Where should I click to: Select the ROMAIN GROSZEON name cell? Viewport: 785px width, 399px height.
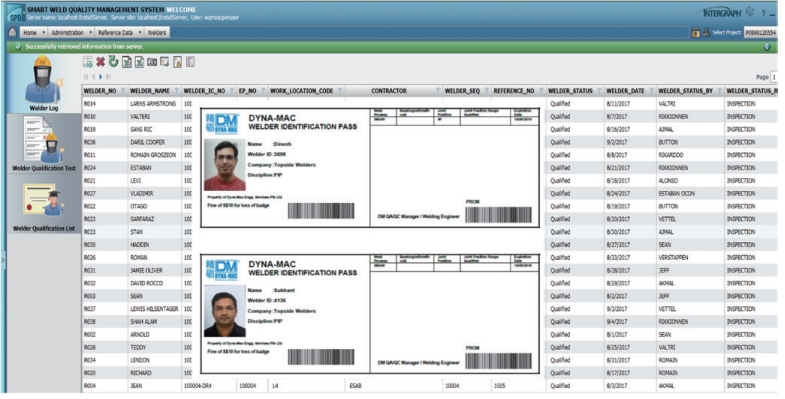click(x=153, y=155)
